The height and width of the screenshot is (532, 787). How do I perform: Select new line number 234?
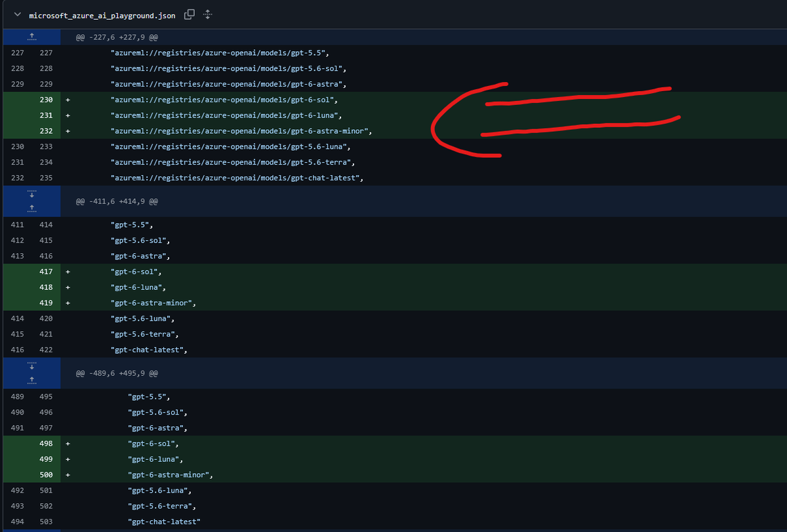[x=46, y=162]
